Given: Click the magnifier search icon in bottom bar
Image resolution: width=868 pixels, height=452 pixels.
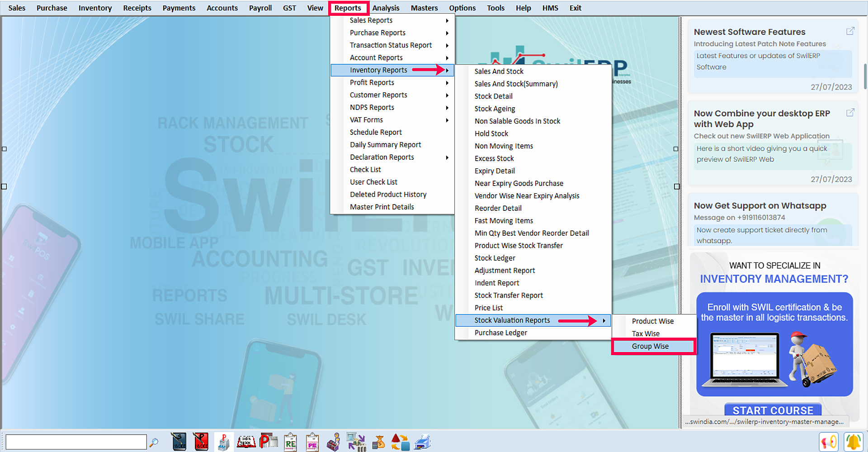Looking at the screenshot, I should [x=154, y=442].
